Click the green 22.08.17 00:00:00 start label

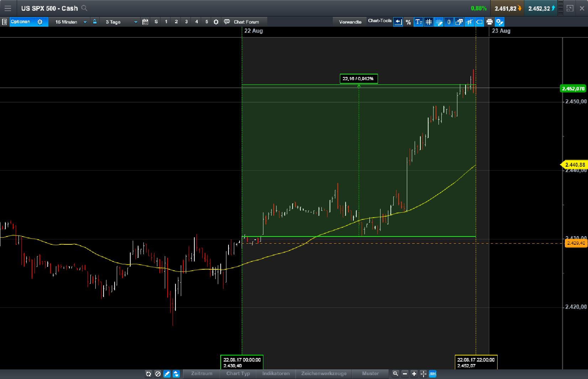pos(242,363)
